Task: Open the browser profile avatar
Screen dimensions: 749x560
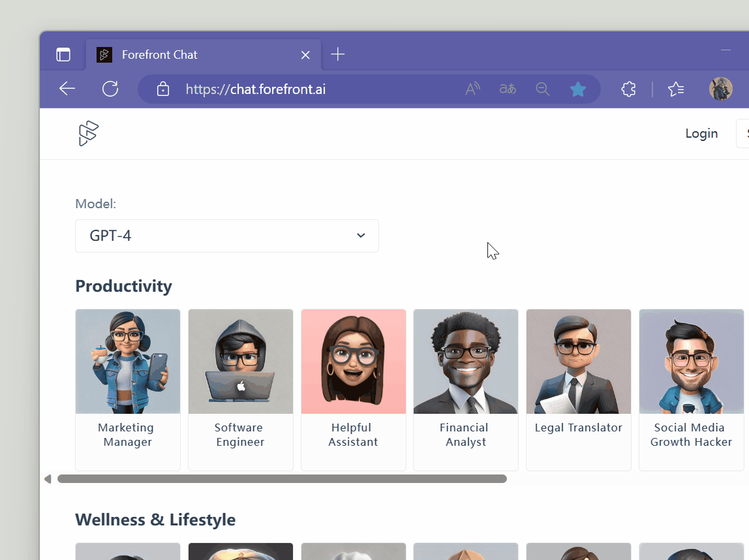Action: (x=721, y=89)
